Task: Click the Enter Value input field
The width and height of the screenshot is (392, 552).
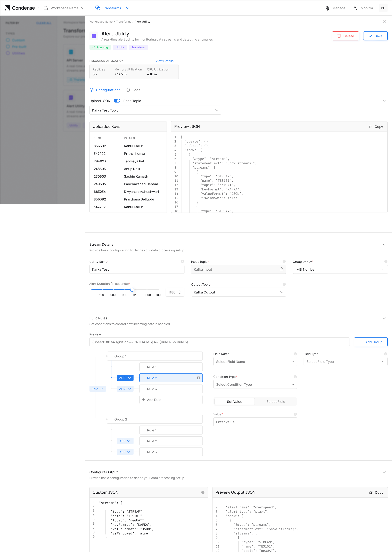Action: [255, 422]
